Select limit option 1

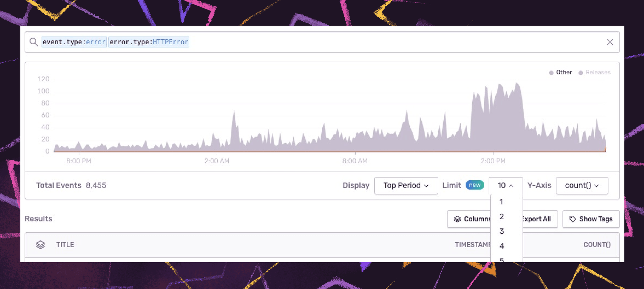point(507,202)
